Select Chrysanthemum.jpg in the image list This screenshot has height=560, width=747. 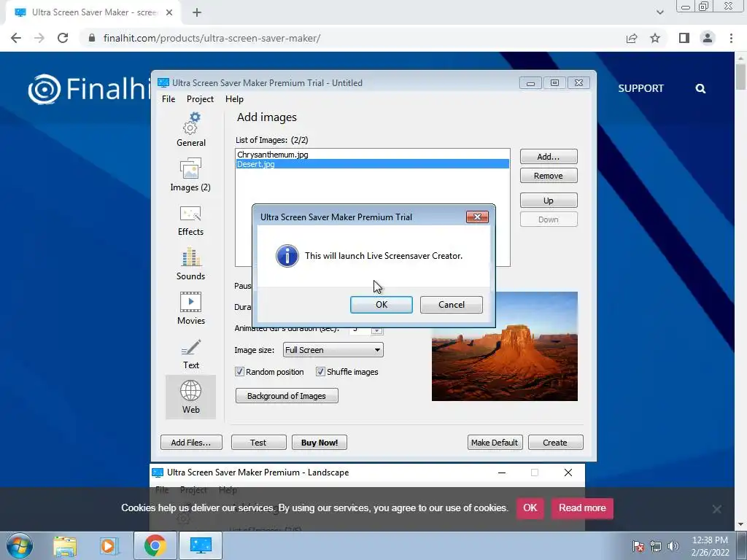[373, 155]
